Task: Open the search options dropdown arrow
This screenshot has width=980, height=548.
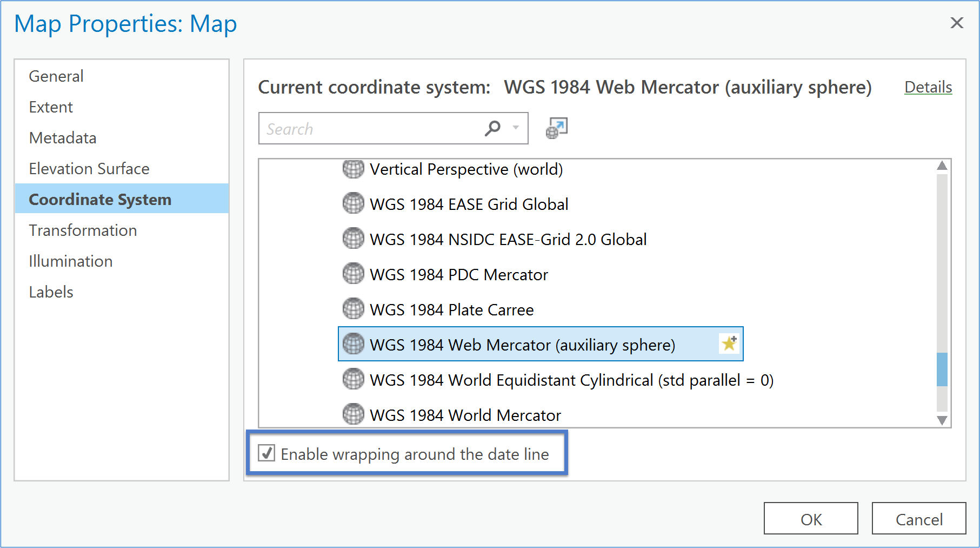Action: tap(516, 128)
